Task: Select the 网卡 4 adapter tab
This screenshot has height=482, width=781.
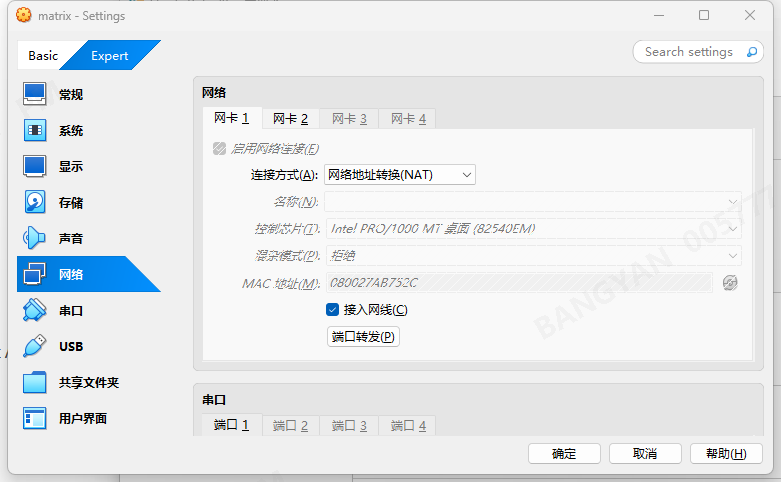Action: click(x=408, y=119)
